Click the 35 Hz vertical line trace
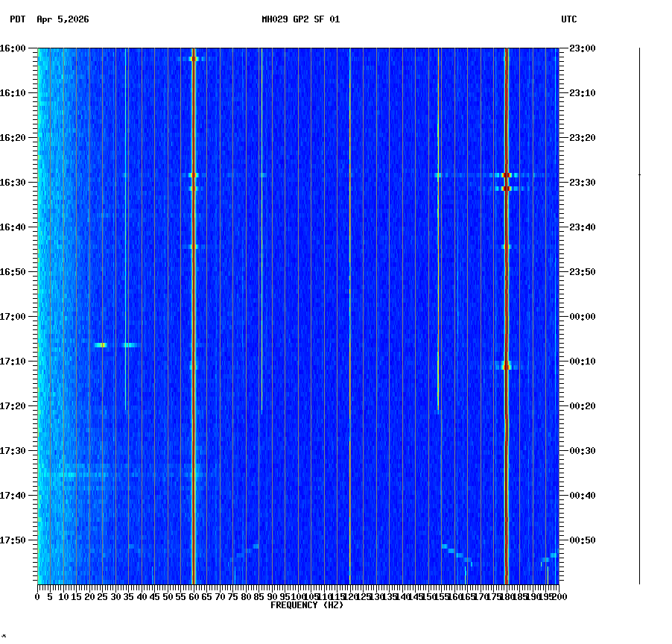Viewport: 672px width, 644px height. tap(127, 298)
